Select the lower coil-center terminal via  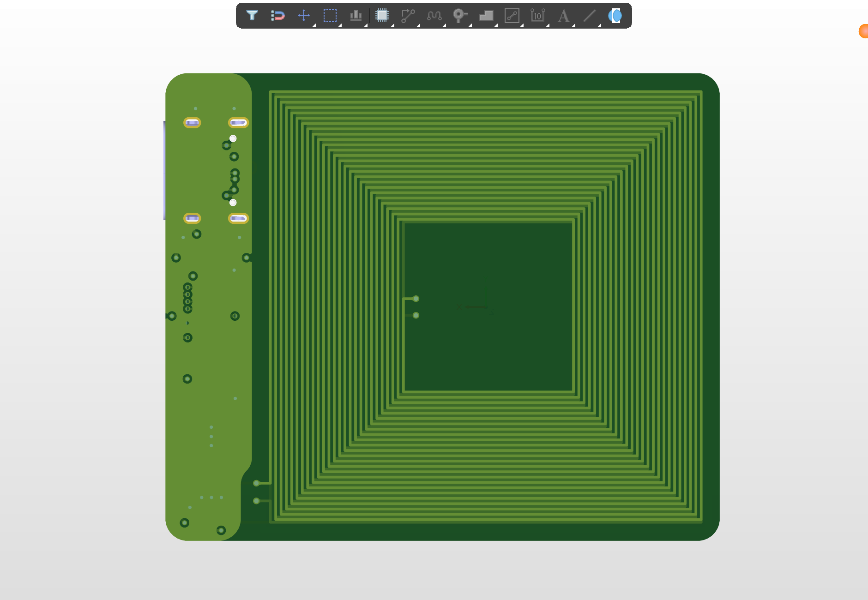416,315
